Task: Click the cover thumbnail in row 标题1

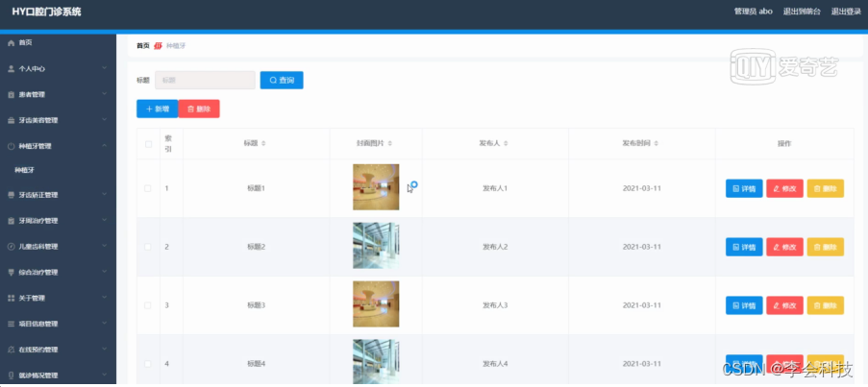Action: 376,187
